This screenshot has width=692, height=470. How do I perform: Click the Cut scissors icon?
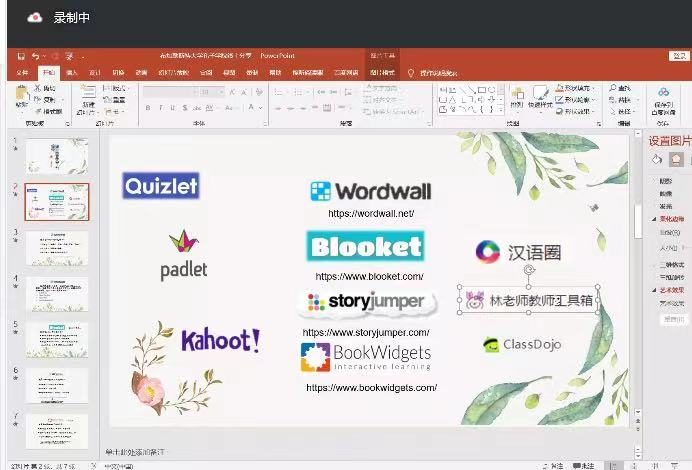pos(38,88)
